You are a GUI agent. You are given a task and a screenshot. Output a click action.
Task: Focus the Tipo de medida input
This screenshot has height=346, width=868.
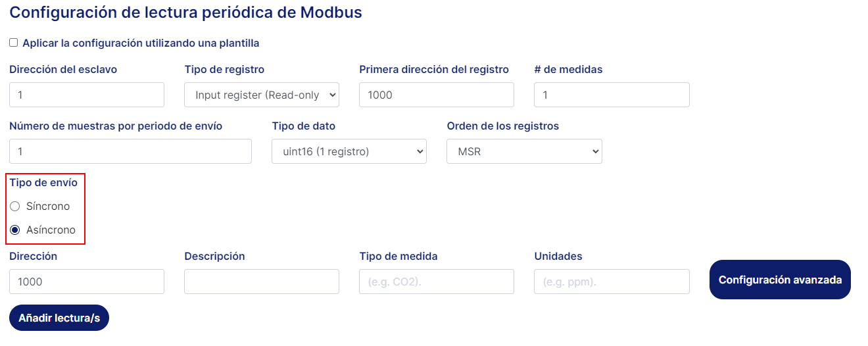[x=436, y=282]
